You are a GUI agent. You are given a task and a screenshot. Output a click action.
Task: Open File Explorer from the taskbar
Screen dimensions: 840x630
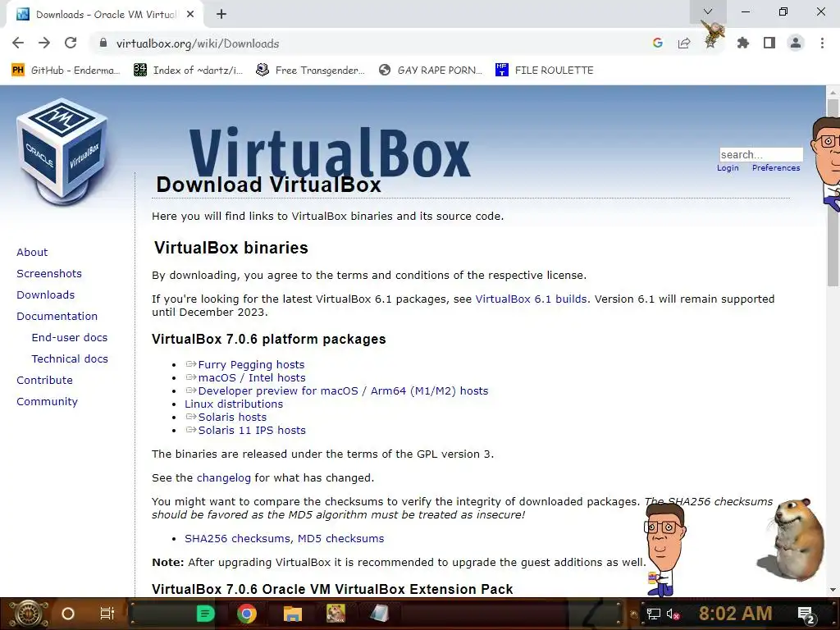293,614
